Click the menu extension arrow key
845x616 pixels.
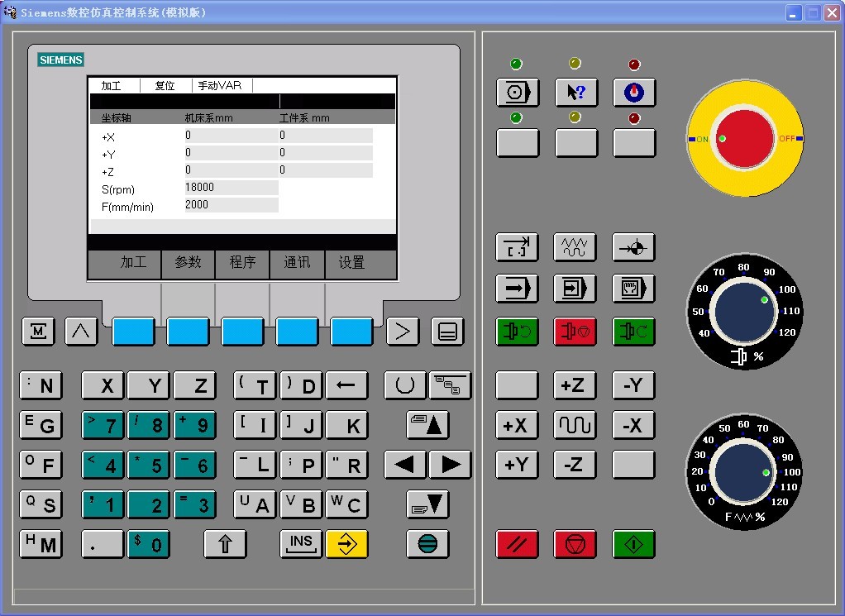coord(403,331)
